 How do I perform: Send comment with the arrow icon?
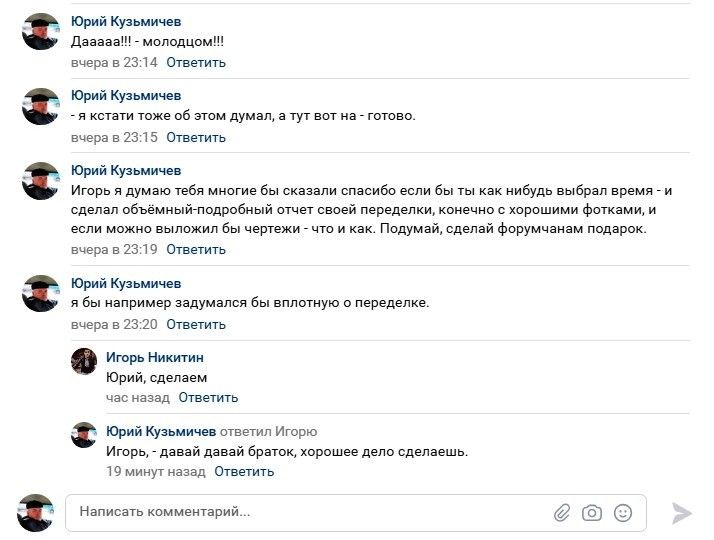pyautogui.click(x=682, y=513)
